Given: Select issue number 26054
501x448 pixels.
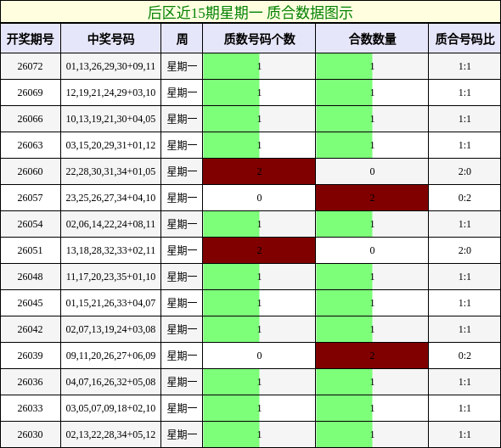Looking at the screenshot, I should tap(30, 224).
